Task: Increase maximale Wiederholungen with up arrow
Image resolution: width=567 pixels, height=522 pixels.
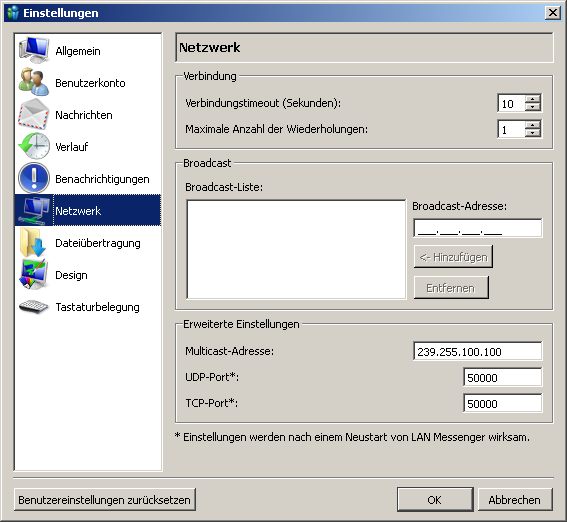Action: click(x=533, y=125)
